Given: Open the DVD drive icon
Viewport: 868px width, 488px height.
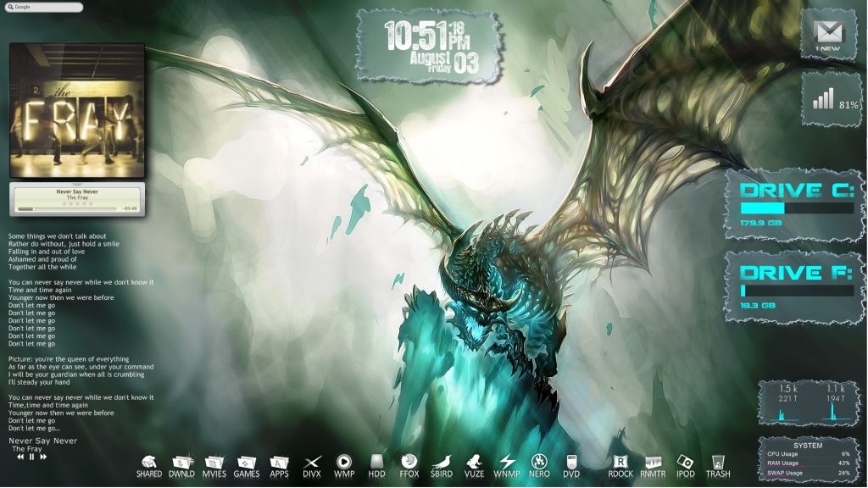Looking at the screenshot, I should click(571, 467).
